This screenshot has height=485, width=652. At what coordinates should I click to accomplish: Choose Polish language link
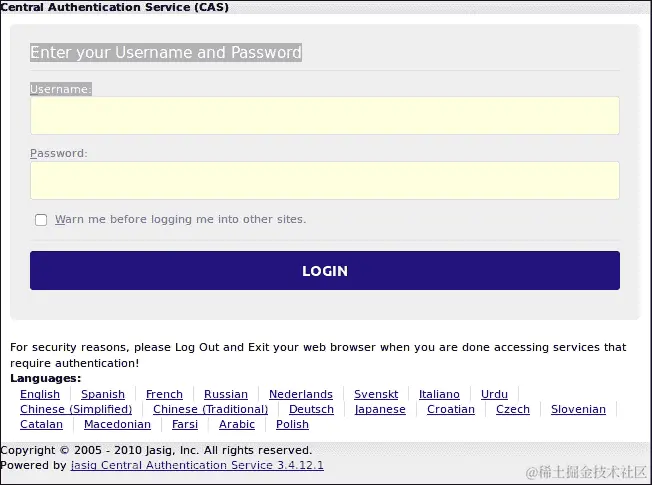click(x=292, y=424)
